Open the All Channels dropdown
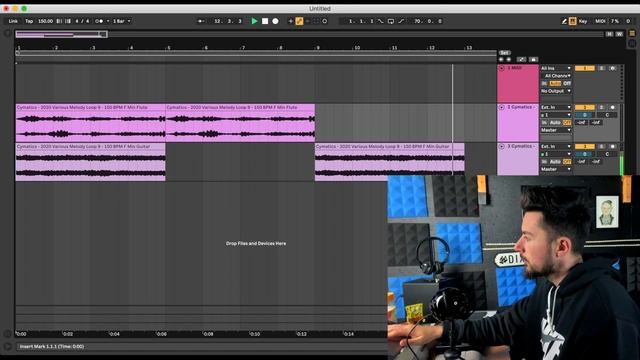Image resolution: width=640 pixels, height=360 pixels. (556, 76)
